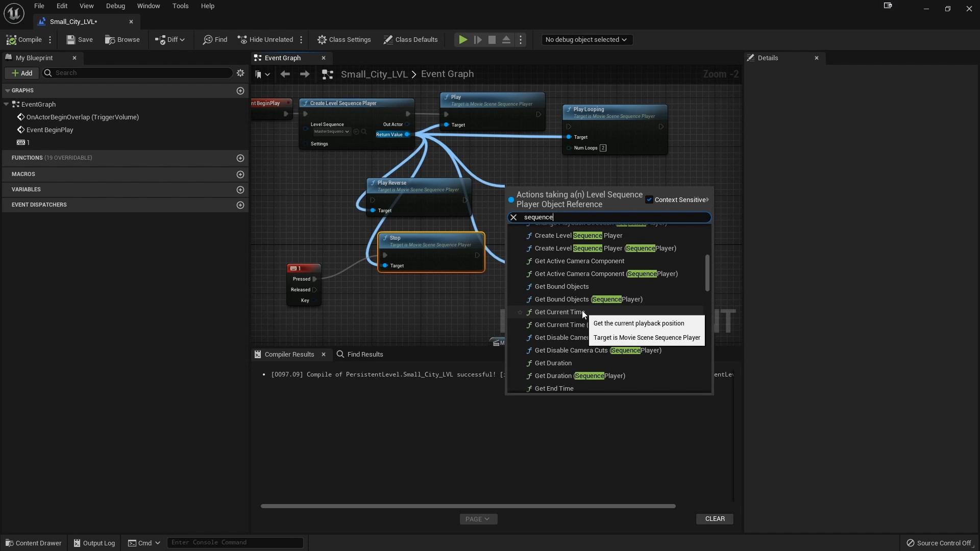
Task: Click the Eject from player button
Action: [506, 40]
